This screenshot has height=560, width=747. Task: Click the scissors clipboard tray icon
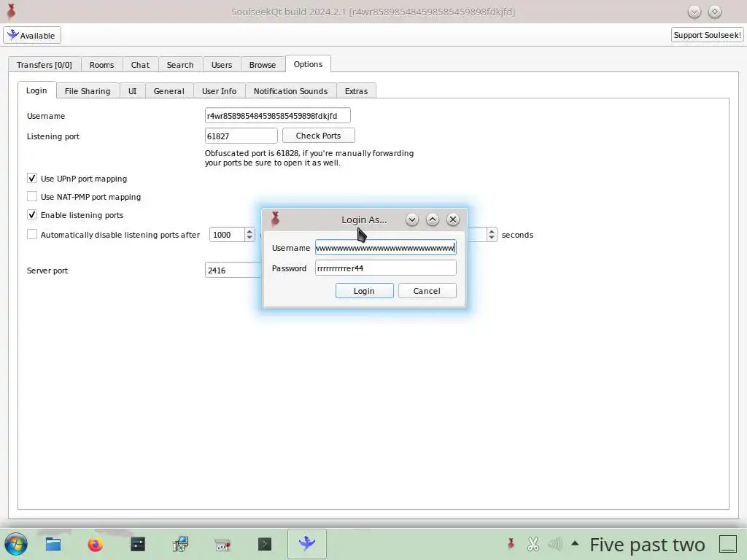click(x=533, y=543)
